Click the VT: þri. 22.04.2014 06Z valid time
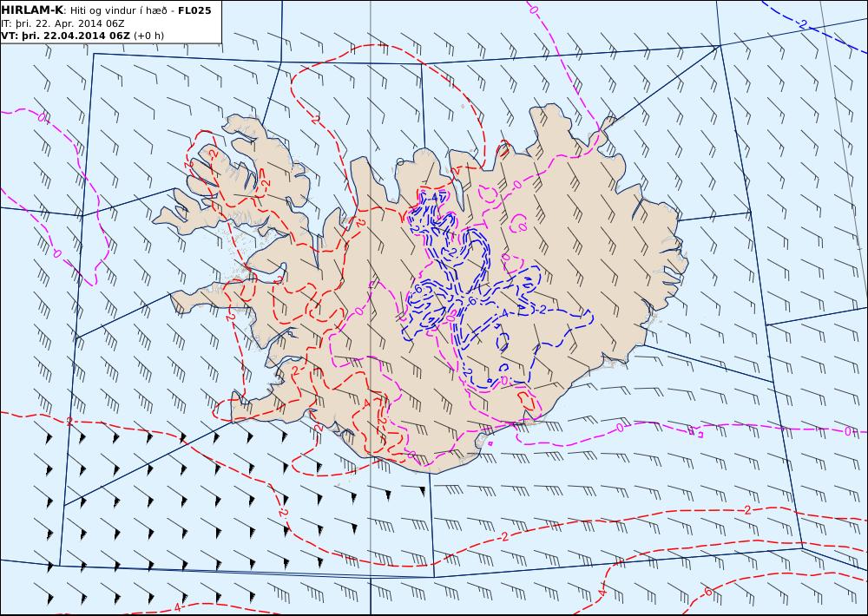868x616 pixels. point(66,36)
